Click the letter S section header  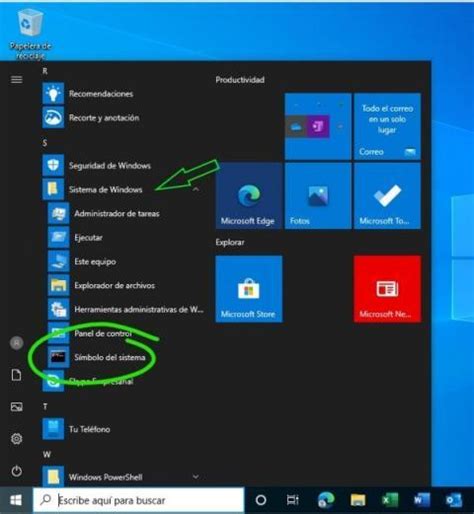(x=45, y=143)
